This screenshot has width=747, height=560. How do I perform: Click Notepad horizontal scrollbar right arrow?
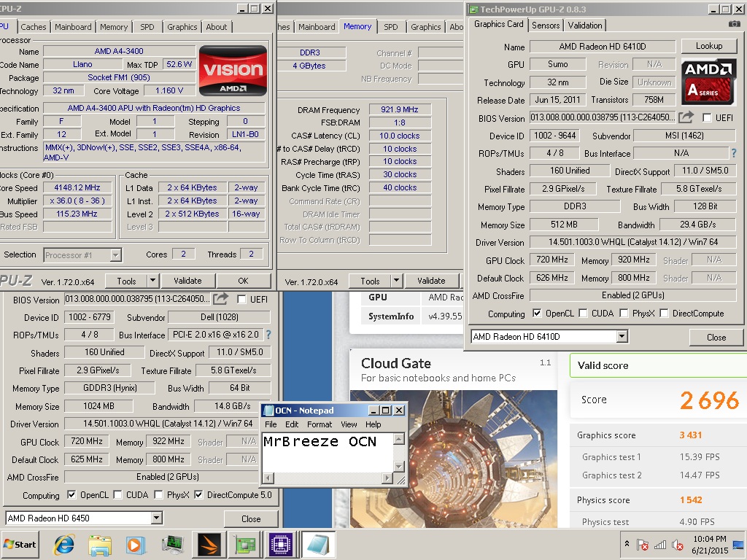(x=387, y=478)
